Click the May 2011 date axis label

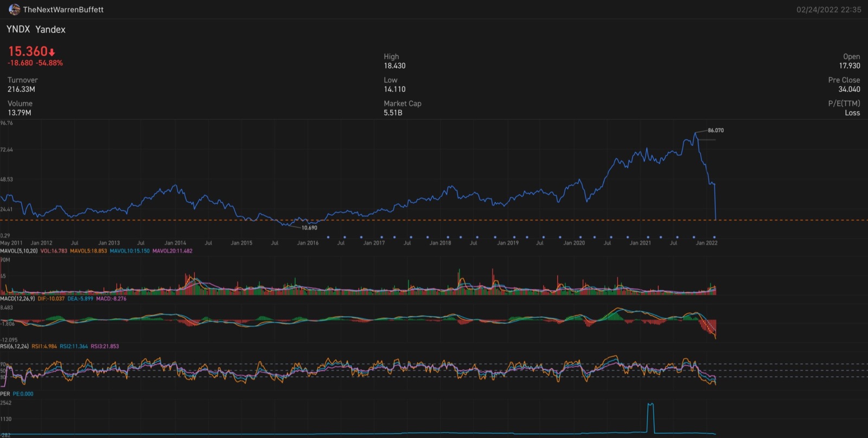click(x=11, y=243)
